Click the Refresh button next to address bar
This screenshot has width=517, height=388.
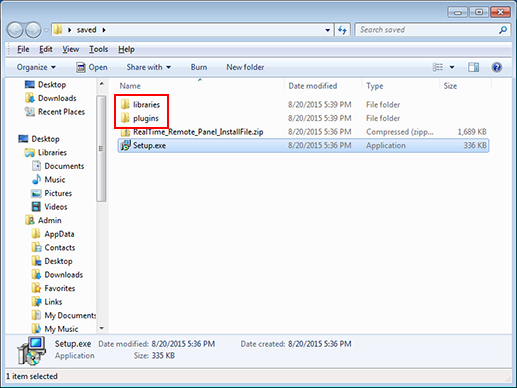(342, 30)
